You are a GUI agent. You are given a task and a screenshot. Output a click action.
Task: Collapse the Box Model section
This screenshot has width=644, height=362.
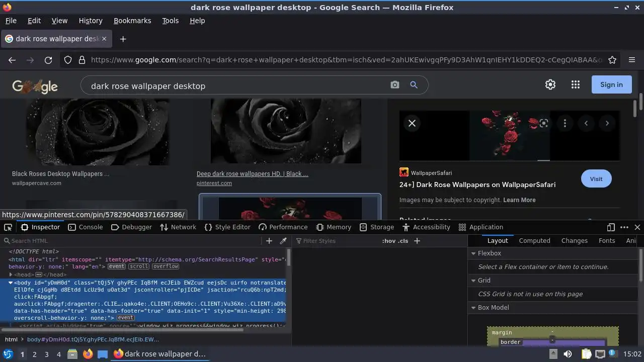[473, 308]
